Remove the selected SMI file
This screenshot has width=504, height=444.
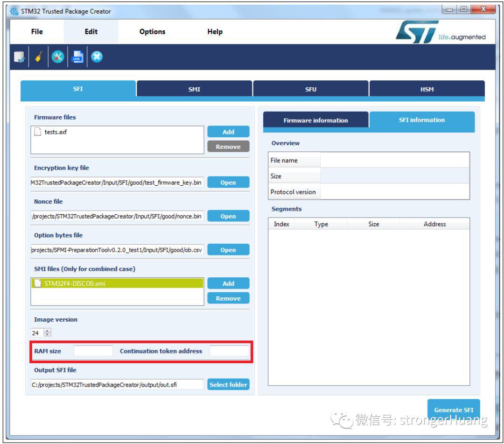pyautogui.click(x=228, y=298)
